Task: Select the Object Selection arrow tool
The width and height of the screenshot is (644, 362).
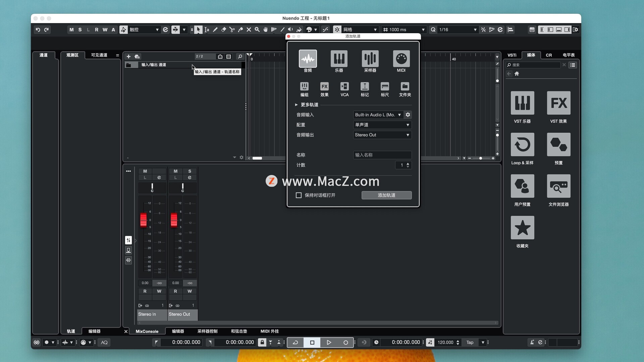Action: [198, 29]
